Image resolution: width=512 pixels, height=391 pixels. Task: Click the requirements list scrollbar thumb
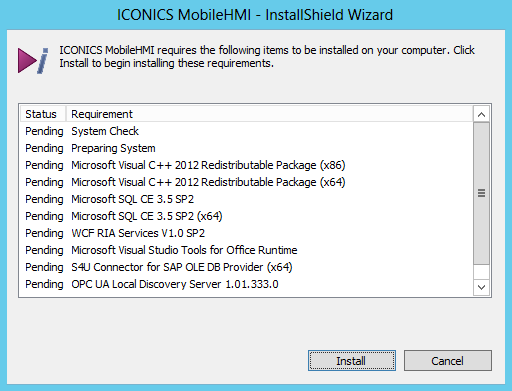click(481, 193)
